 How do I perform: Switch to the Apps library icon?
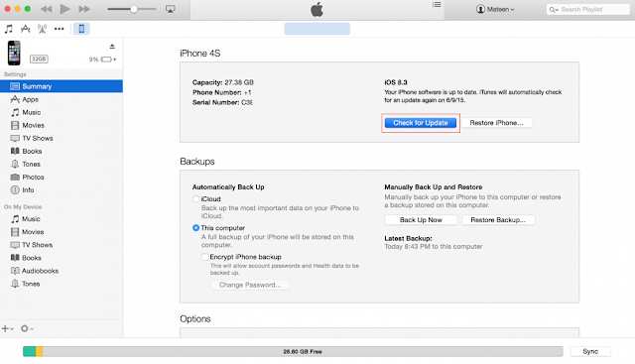tap(25, 29)
